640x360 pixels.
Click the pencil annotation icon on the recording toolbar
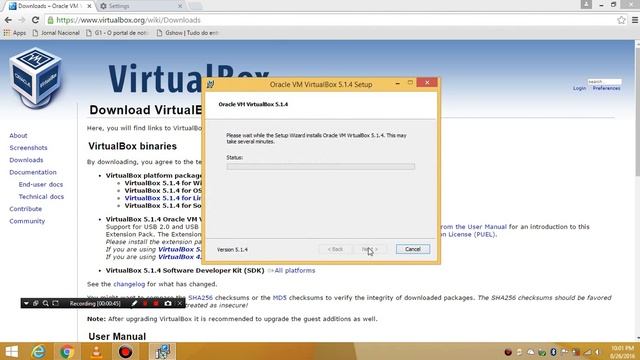pos(134,304)
